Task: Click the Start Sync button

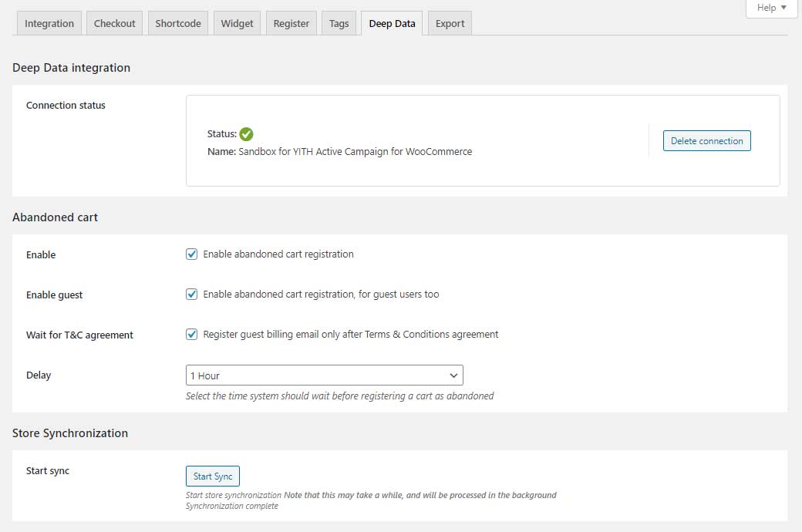Action: (213, 476)
